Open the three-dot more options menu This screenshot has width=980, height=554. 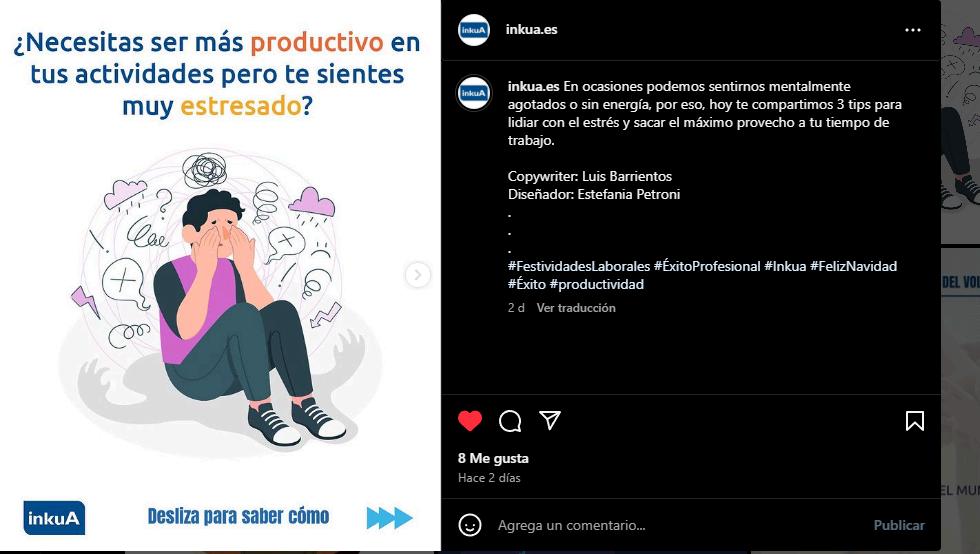tap(912, 30)
